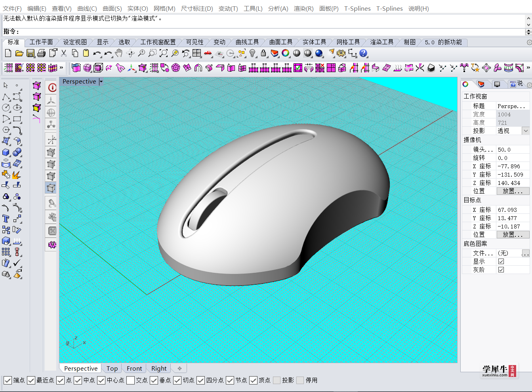This screenshot has width=532, height=392.
Task: Click the Print icon
Action: pyautogui.click(x=42, y=53)
